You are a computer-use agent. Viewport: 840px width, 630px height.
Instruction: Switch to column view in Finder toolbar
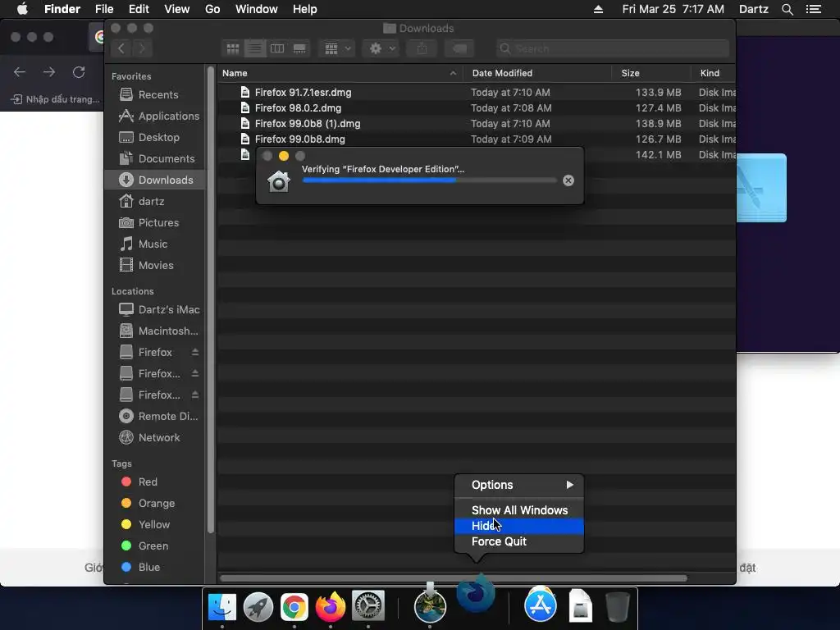[x=277, y=48]
